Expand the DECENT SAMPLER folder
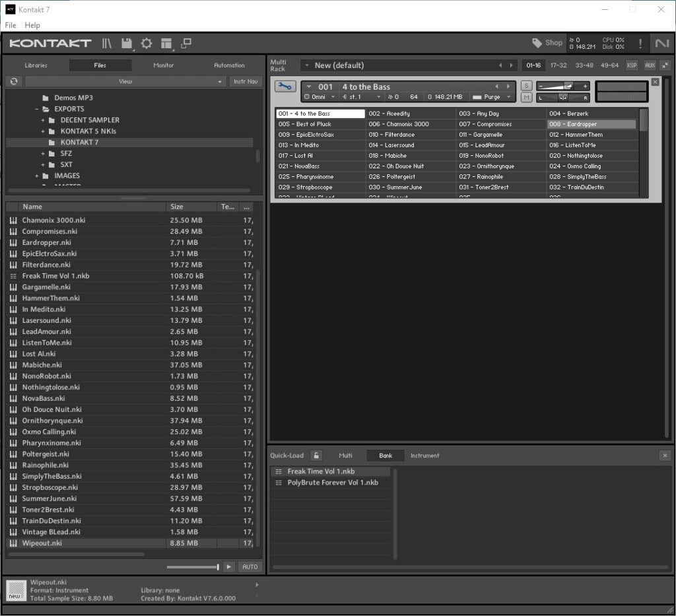Viewport: 676px width, 616px height. 44,120
